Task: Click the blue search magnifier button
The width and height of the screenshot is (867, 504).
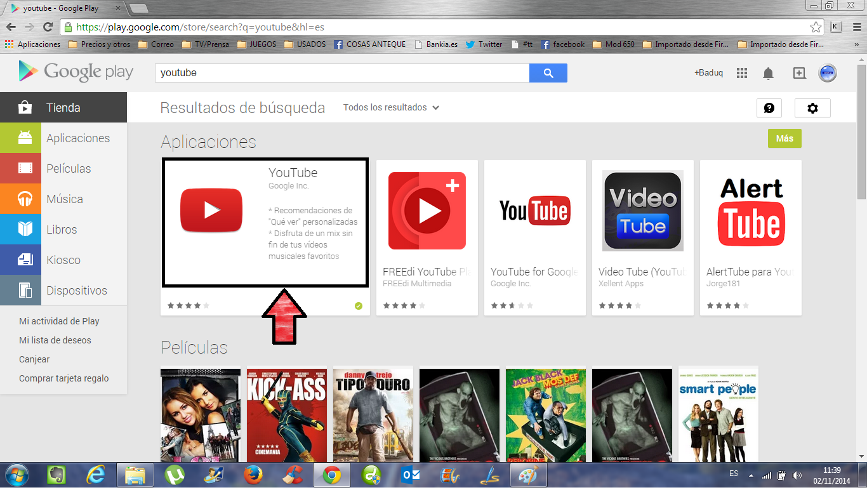Action: [x=548, y=73]
